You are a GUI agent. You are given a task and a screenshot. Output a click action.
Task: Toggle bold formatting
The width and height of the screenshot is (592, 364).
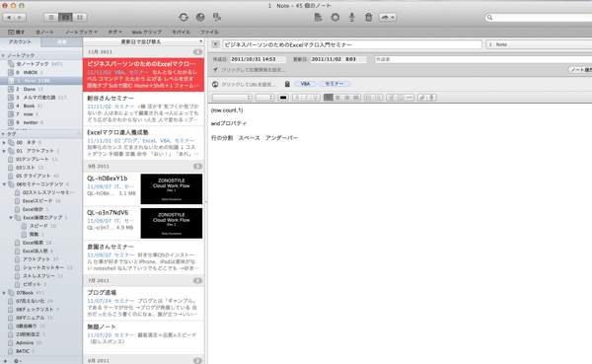pyautogui.click(x=297, y=98)
